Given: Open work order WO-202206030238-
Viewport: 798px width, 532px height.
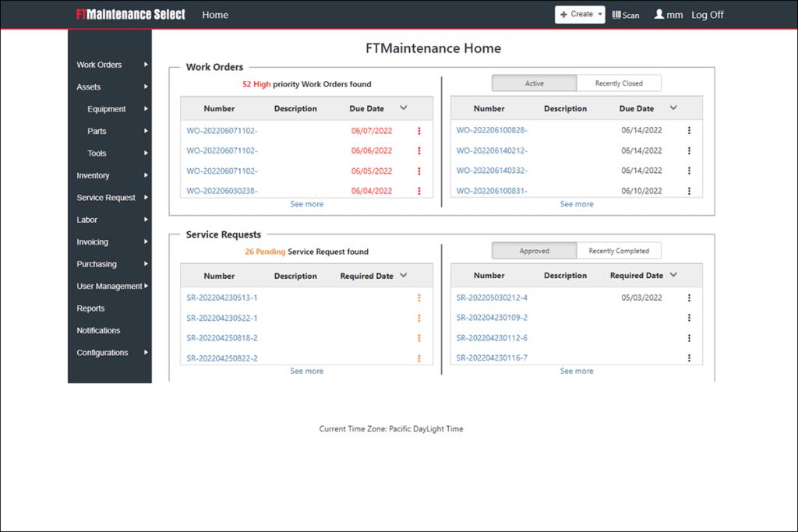Looking at the screenshot, I should [x=222, y=191].
